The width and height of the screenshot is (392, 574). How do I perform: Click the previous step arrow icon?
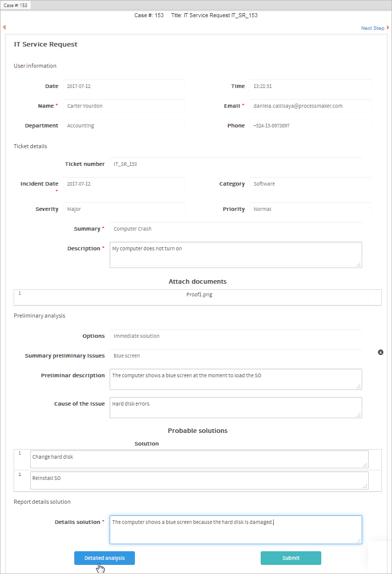coord(5,28)
